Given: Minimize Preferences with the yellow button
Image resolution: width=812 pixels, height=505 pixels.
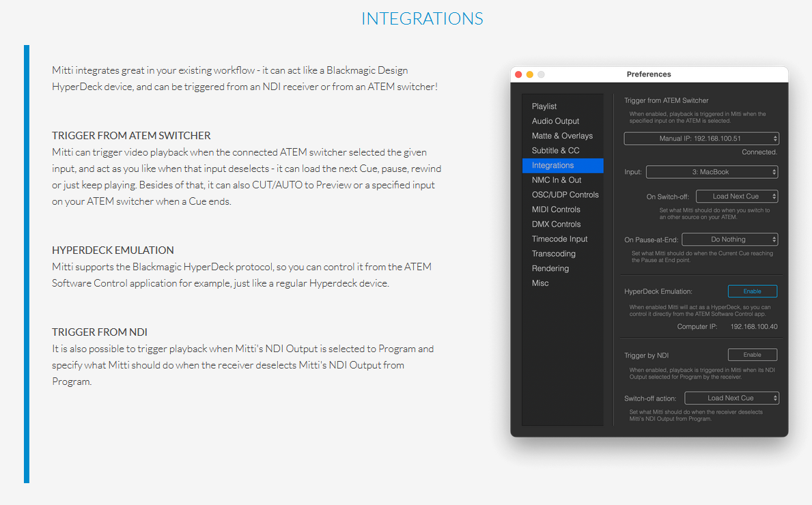Looking at the screenshot, I should tap(530, 74).
